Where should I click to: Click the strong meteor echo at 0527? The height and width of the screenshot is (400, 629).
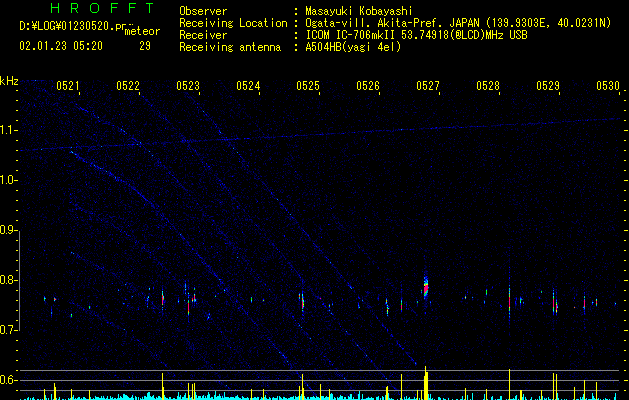click(x=426, y=286)
